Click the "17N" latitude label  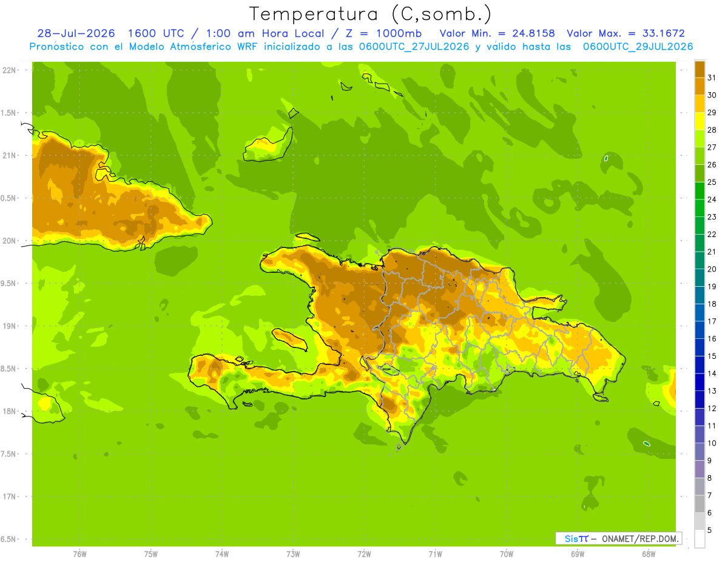(x=10, y=497)
